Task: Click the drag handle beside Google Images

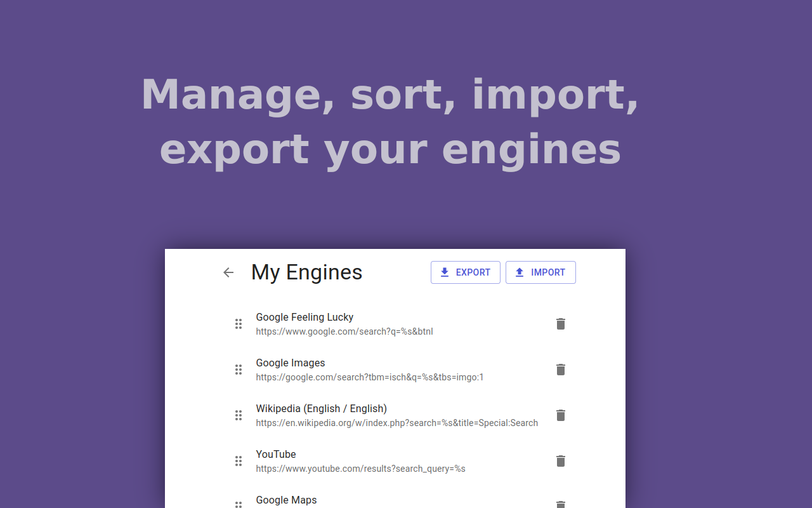Action: (239, 369)
